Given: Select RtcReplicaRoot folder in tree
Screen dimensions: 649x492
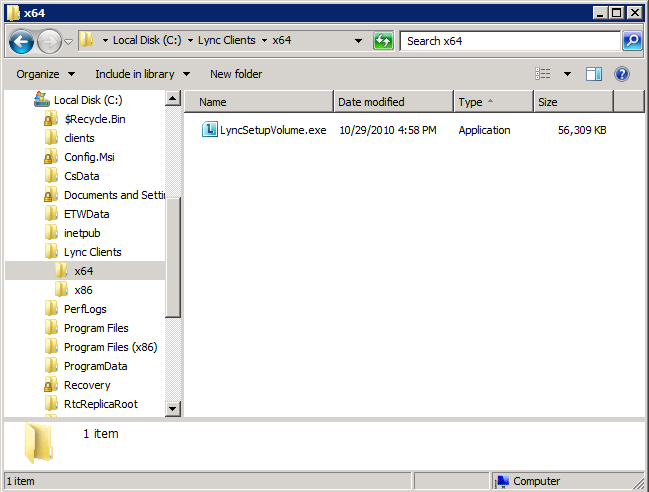Looking at the screenshot, I should pos(101,405).
